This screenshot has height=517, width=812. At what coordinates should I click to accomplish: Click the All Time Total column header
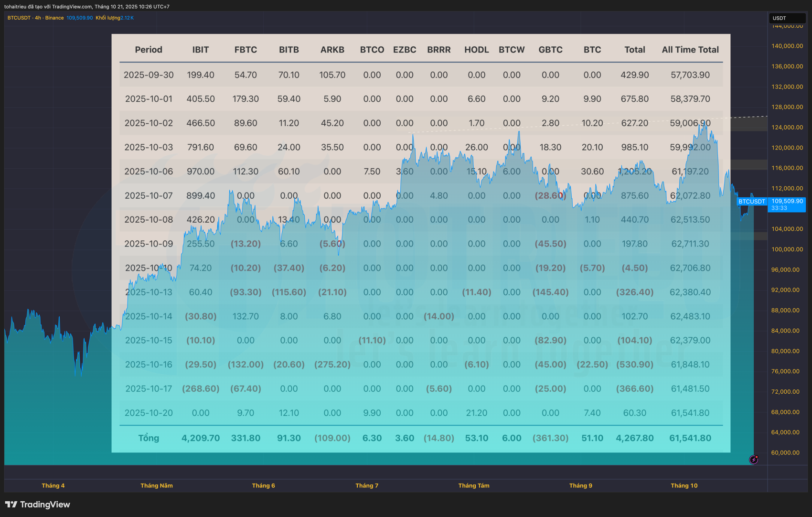point(690,50)
